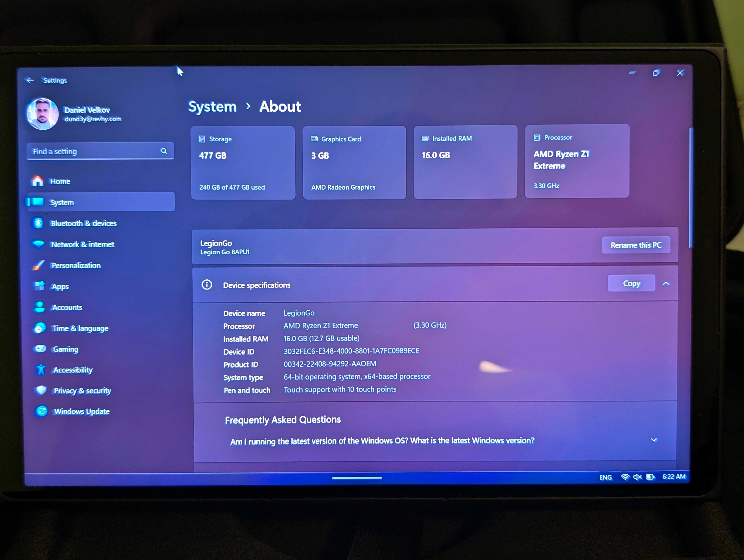Click 240 GB of 477 GB used text
Screen dimensions: 744x560
tap(232, 187)
